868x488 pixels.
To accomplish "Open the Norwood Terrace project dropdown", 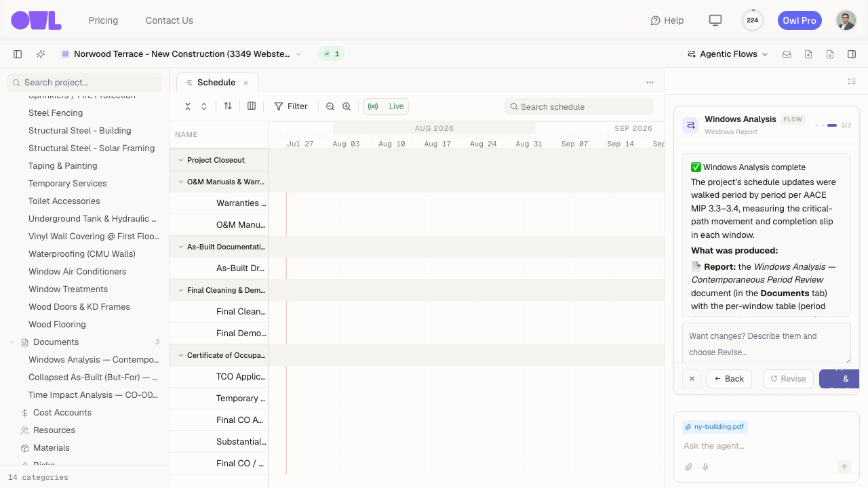I will click(181, 54).
